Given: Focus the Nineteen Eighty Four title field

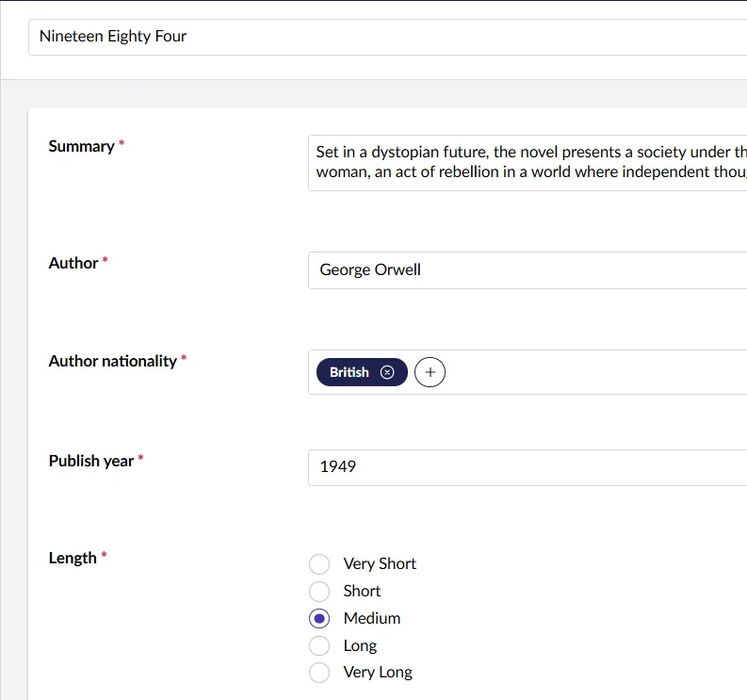Looking at the screenshot, I should [377, 37].
